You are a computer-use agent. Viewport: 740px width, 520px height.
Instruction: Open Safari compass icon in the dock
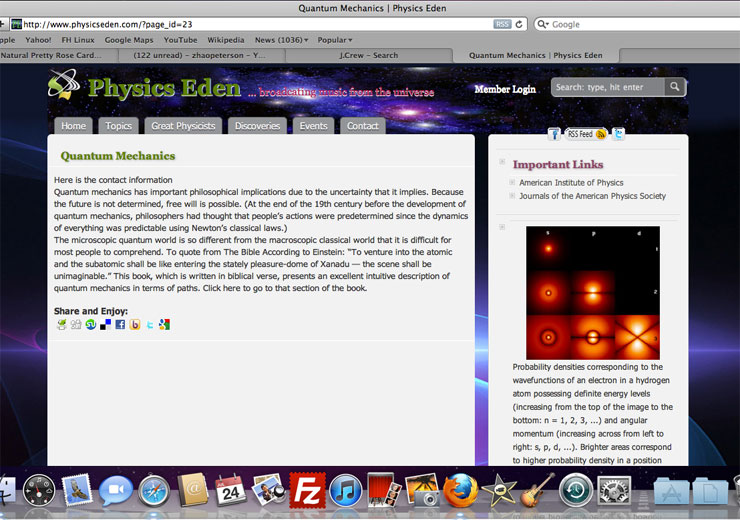pos(154,491)
